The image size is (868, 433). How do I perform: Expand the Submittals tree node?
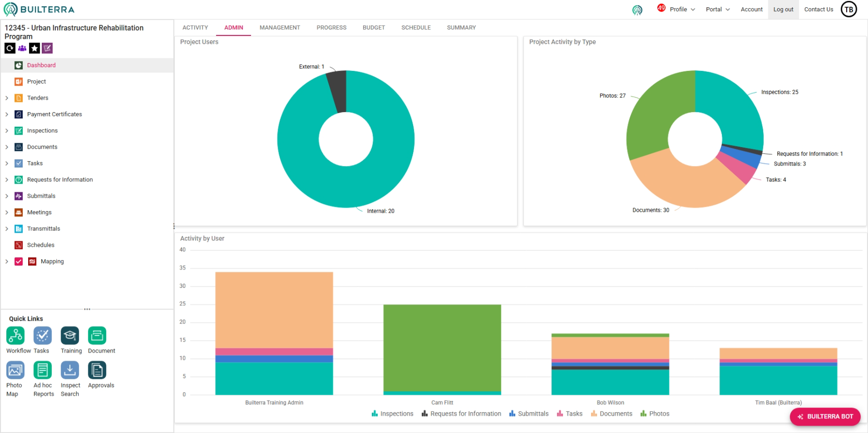point(7,196)
